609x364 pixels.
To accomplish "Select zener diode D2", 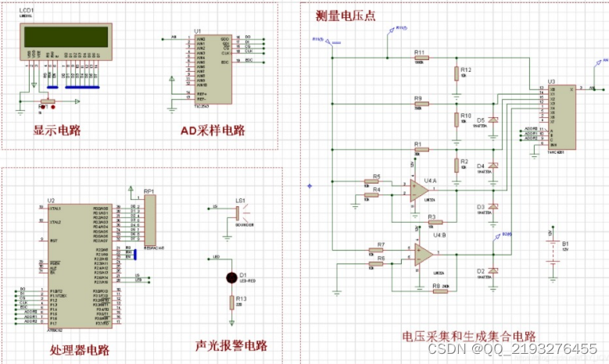I will pyautogui.click(x=493, y=270).
